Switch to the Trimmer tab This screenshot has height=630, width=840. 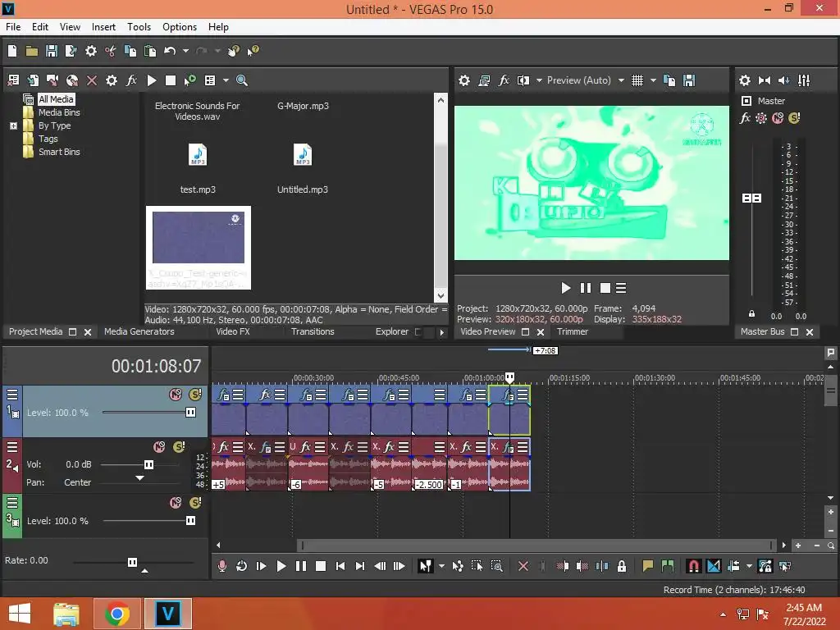pyautogui.click(x=572, y=331)
